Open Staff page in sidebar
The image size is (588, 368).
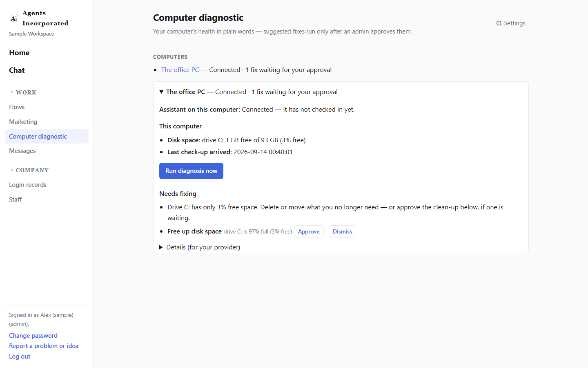16,200
